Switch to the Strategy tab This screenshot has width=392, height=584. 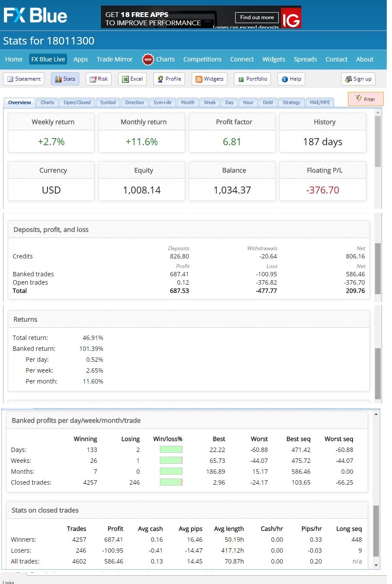[291, 102]
